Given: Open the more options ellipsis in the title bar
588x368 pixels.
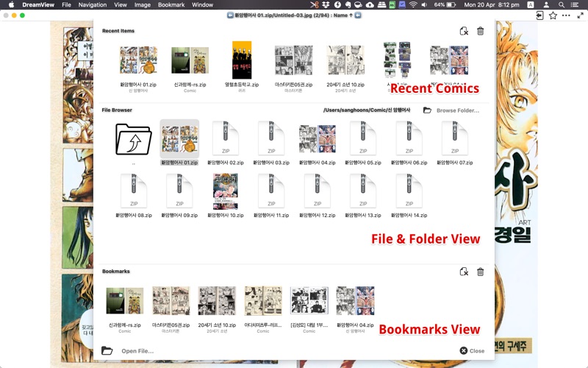Looking at the screenshot, I should (x=566, y=15).
